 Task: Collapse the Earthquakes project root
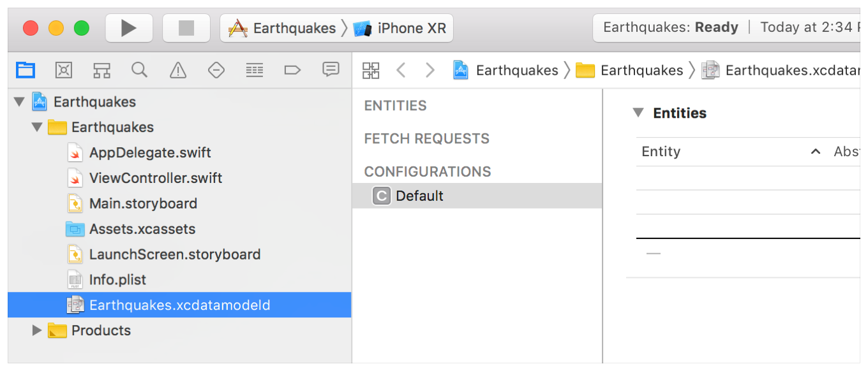19,102
